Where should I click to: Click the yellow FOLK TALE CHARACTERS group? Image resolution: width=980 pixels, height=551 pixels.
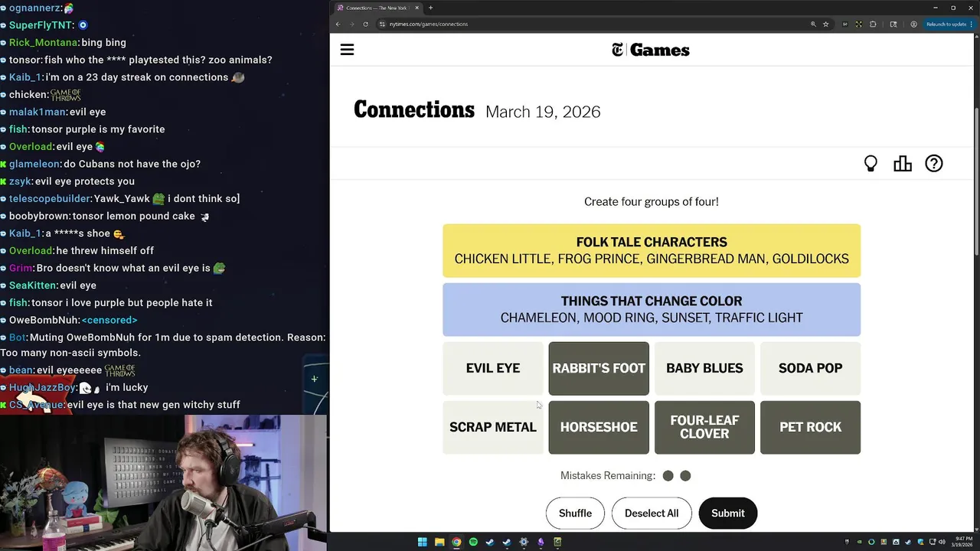pos(652,250)
